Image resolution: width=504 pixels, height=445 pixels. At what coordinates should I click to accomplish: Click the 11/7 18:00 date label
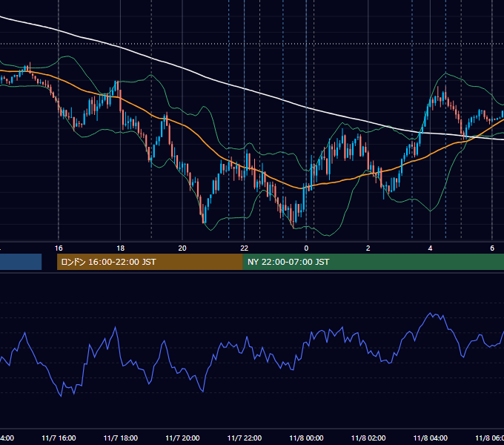[121, 438]
